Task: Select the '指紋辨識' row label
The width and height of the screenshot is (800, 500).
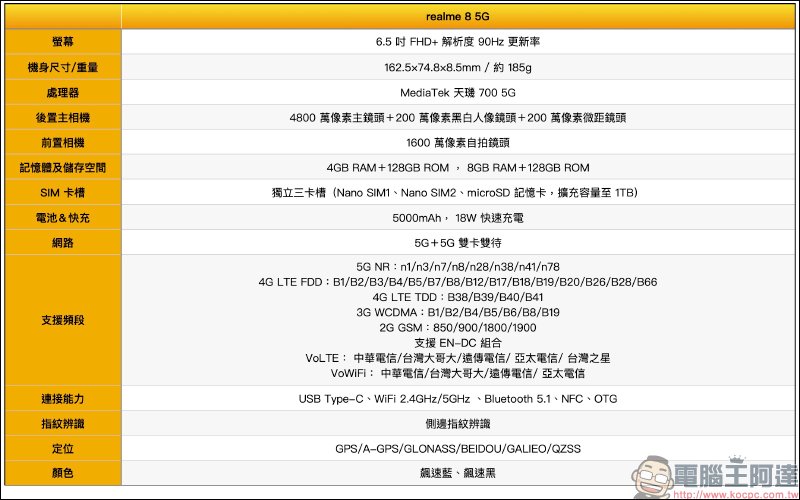Action: 63,423
